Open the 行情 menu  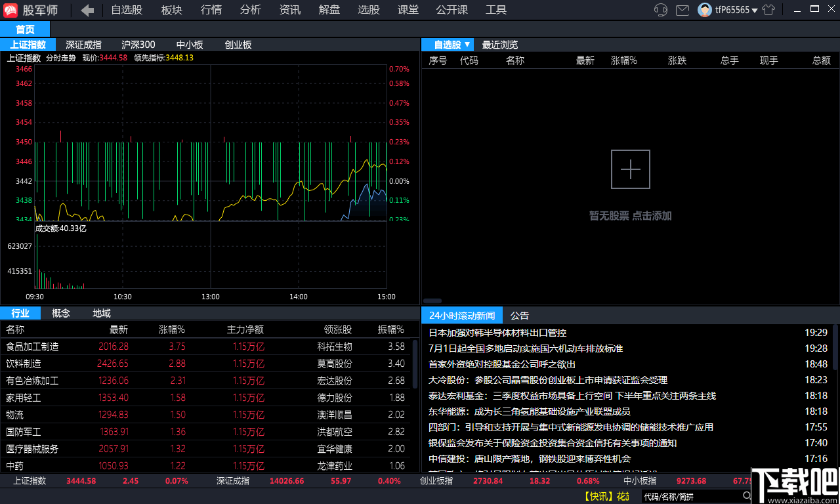[x=211, y=10]
